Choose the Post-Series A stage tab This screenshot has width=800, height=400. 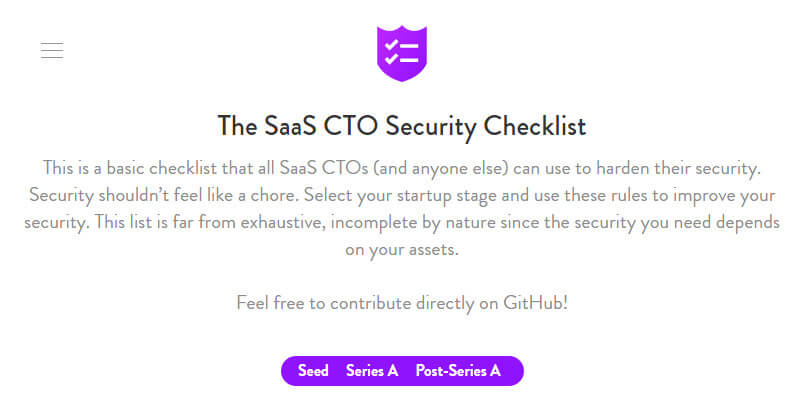click(x=458, y=371)
